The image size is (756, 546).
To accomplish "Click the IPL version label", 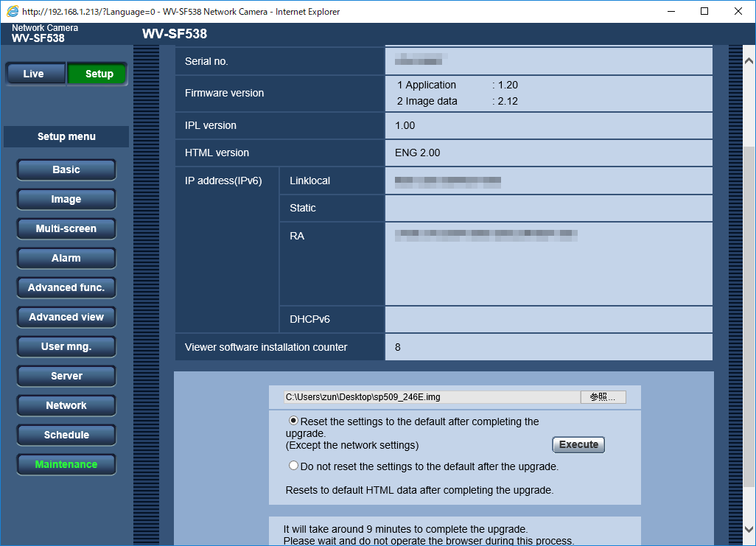I will [211, 125].
